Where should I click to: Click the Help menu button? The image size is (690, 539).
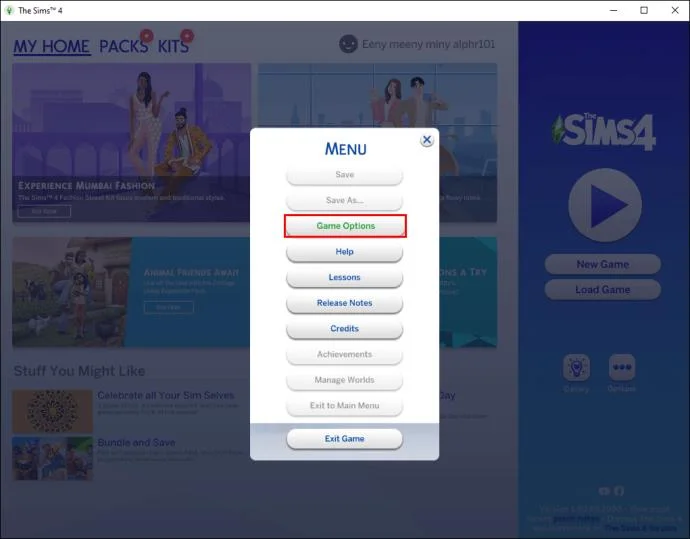[x=345, y=252]
